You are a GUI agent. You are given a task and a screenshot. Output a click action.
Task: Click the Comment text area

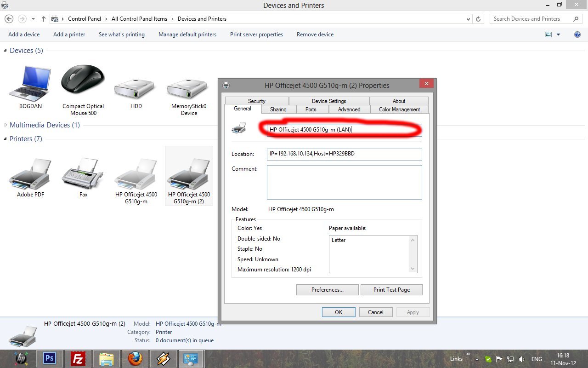click(344, 182)
